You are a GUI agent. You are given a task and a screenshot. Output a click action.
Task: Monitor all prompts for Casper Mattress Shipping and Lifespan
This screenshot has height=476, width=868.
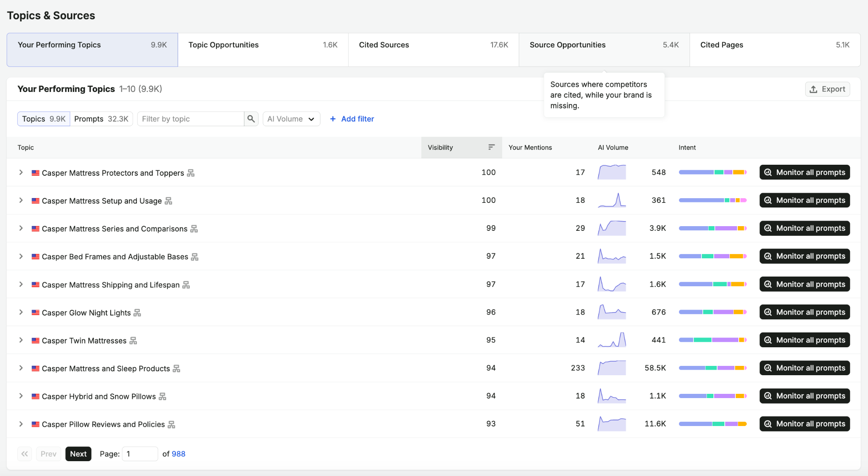804,284
